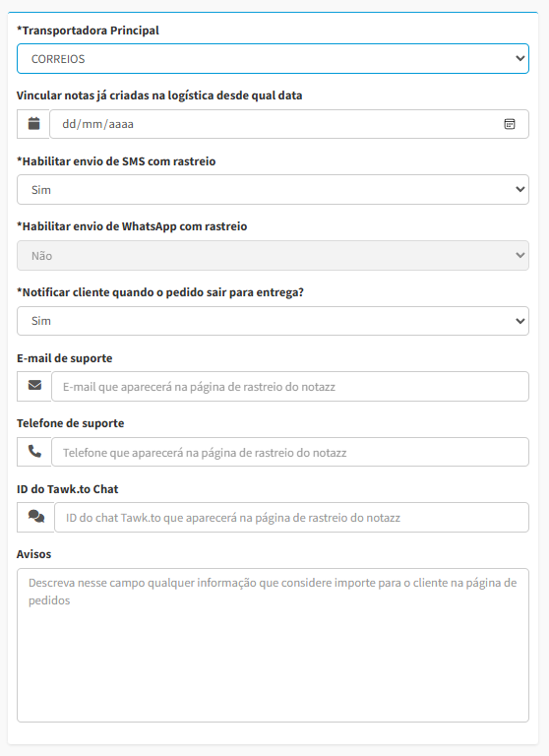
Task: Click the E-mail de suporte label
Action: 65,358
